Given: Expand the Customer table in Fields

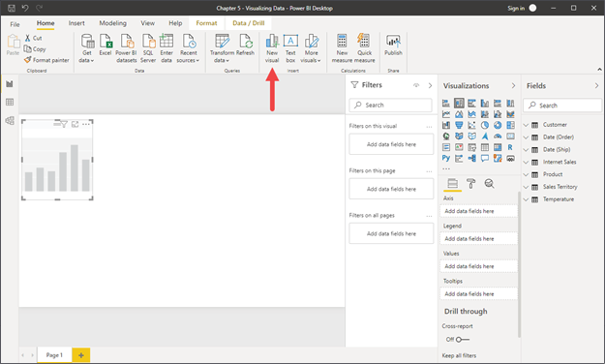Looking at the screenshot, I should (x=526, y=125).
